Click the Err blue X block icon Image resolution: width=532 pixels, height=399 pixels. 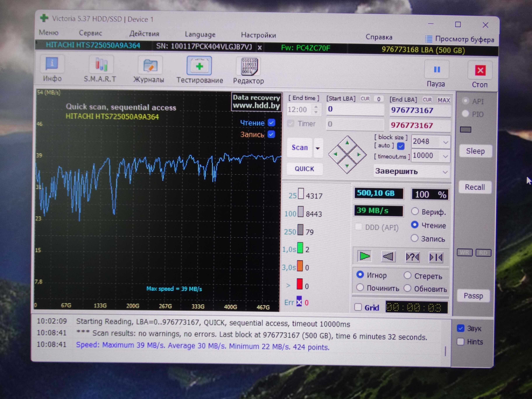(299, 301)
